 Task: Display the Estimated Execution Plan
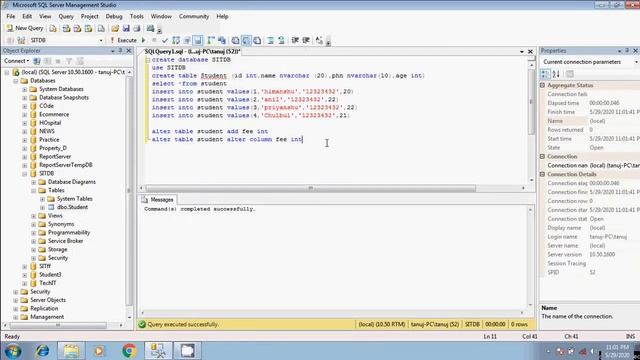click(x=176, y=40)
